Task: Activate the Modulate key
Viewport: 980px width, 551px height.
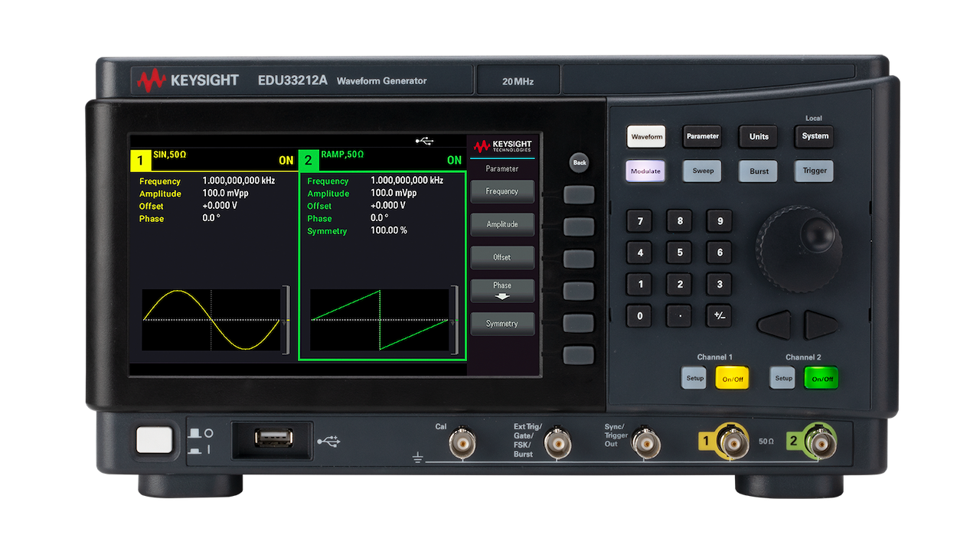Action: [x=645, y=171]
